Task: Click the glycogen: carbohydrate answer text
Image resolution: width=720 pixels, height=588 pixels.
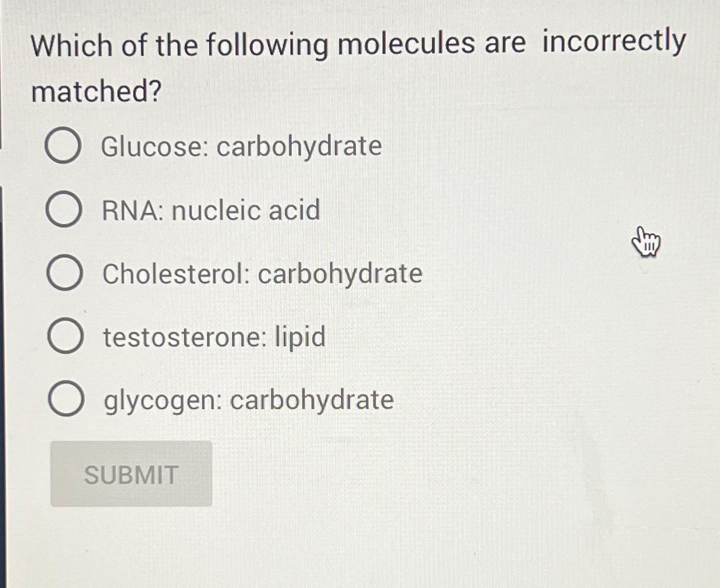Action: coord(248,401)
